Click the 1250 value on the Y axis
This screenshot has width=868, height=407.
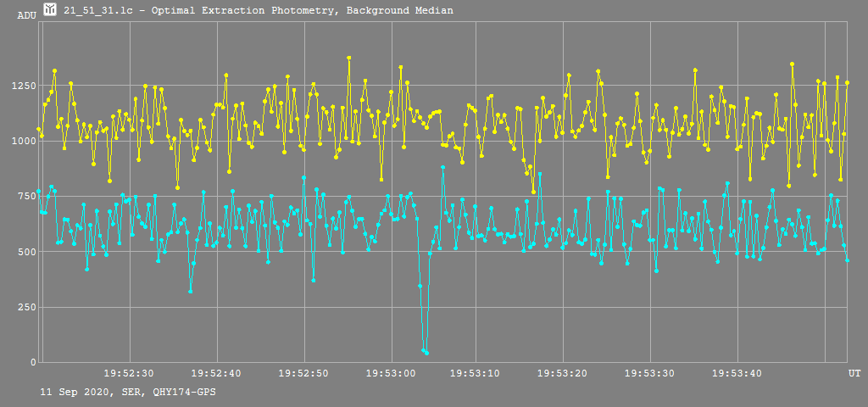point(19,86)
